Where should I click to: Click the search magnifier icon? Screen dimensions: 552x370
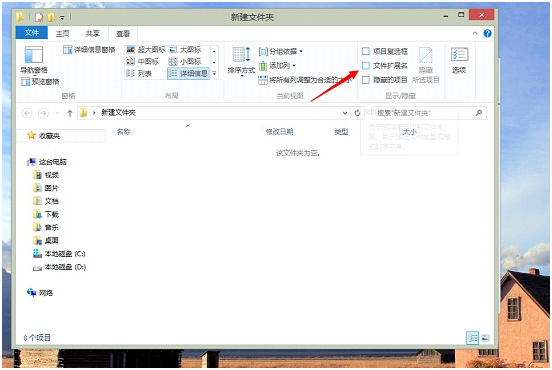point(478,113)
